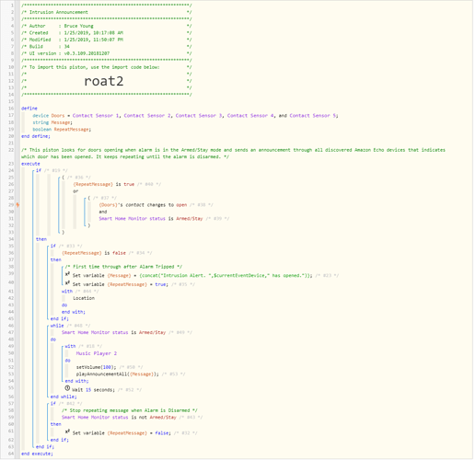
Task: Click the UI version v0.3.109.20181207
Action: pyautogui.click(x=87, y=53)
